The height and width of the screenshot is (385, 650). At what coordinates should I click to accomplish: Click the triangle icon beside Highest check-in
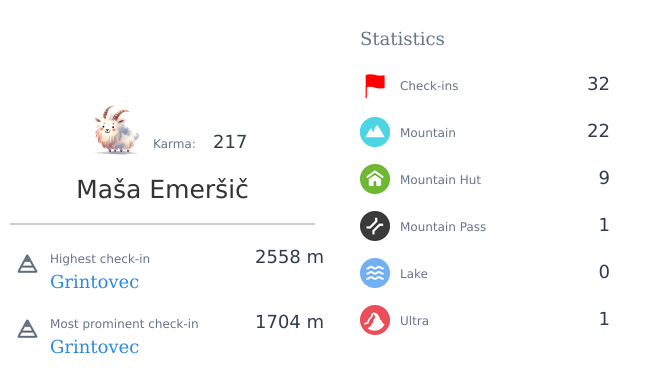(x=27, y=264)
